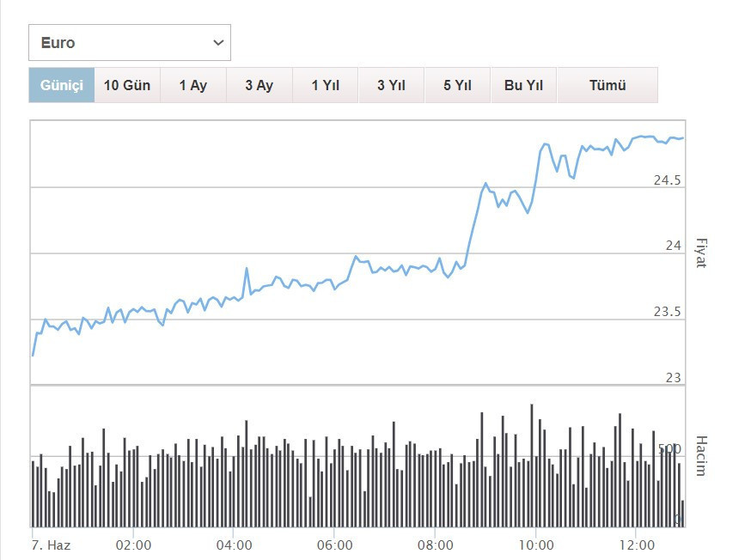Click the Fiyat price axis title

click(700, 253)
